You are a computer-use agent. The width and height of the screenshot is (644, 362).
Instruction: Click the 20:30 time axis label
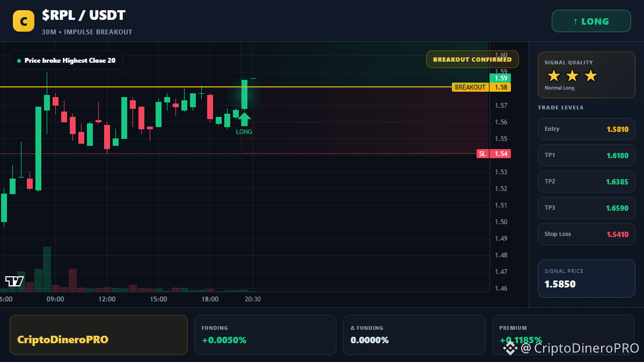click(253, 299)
